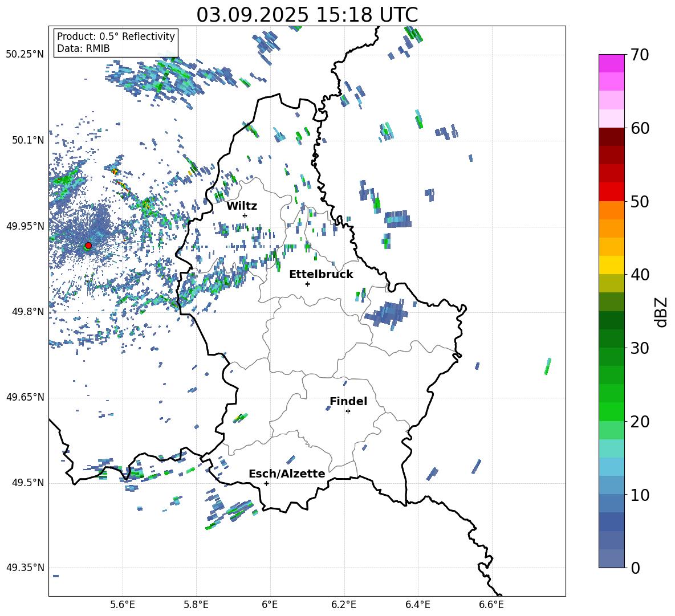Click the cross marker below Ettelbruck

[307, 284]
